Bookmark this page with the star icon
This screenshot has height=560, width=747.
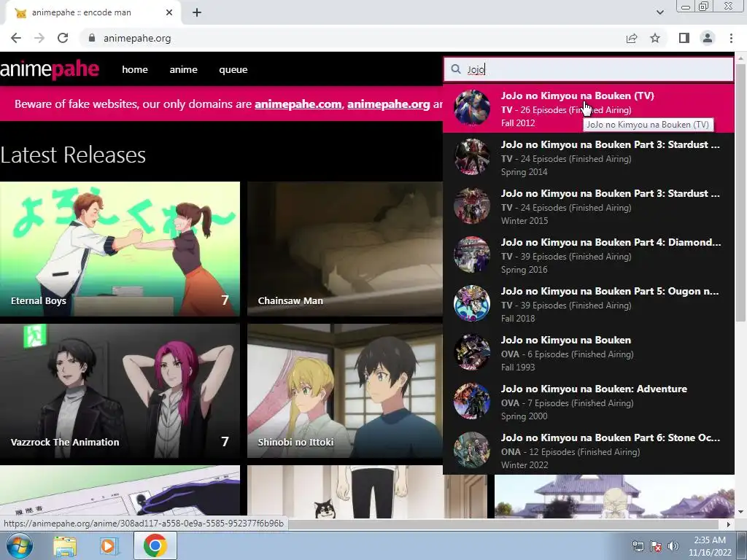(x=655, y=38)
